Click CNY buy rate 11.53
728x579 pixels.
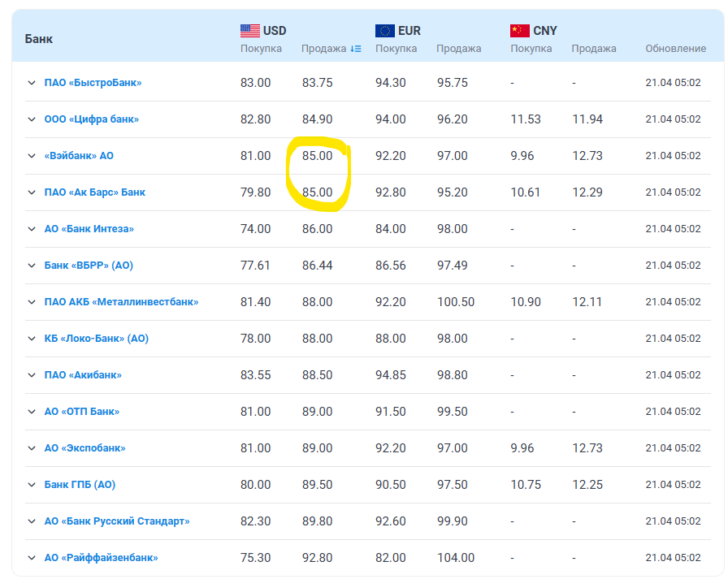click(x=526, y=119)
